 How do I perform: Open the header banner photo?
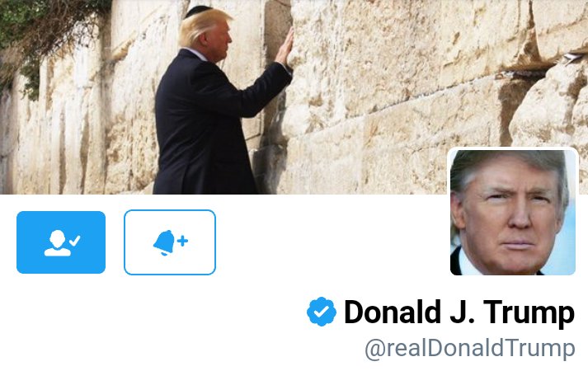point(294,97)
